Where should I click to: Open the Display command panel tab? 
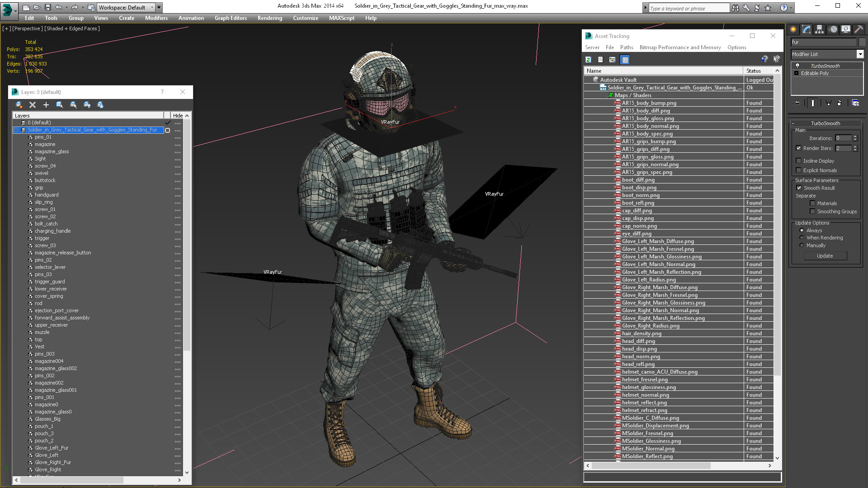coord(846,29)
